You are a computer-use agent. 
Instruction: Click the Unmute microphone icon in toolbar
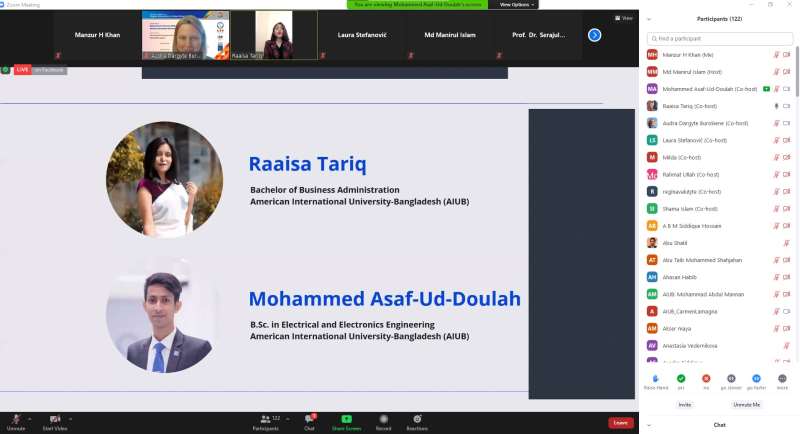point(15,419)
